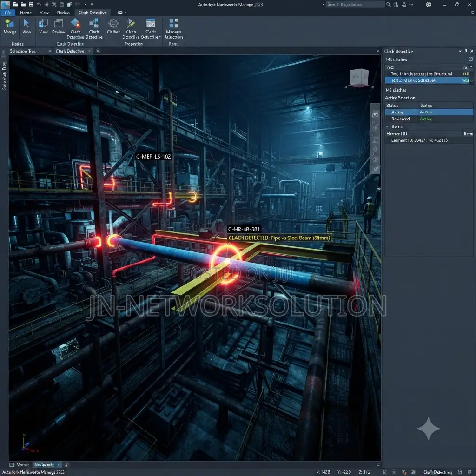Click the Active Selection heading
This screenshot has height=476, width=476.
tap(400, 98)
